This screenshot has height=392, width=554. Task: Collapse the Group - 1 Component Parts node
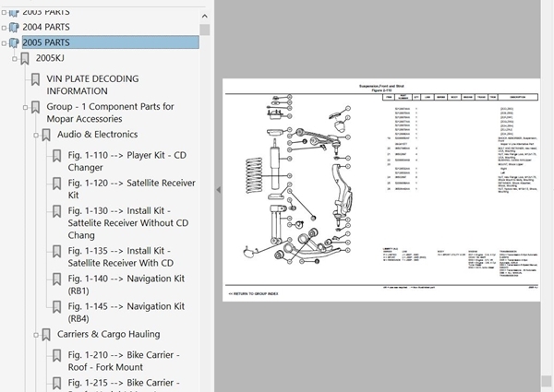[x=25, y=107]
